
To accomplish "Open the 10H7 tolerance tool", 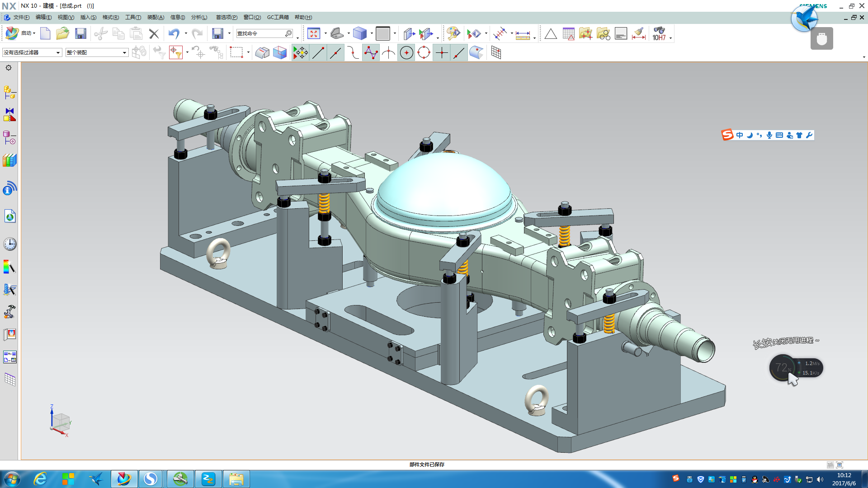I will (659, 33).
